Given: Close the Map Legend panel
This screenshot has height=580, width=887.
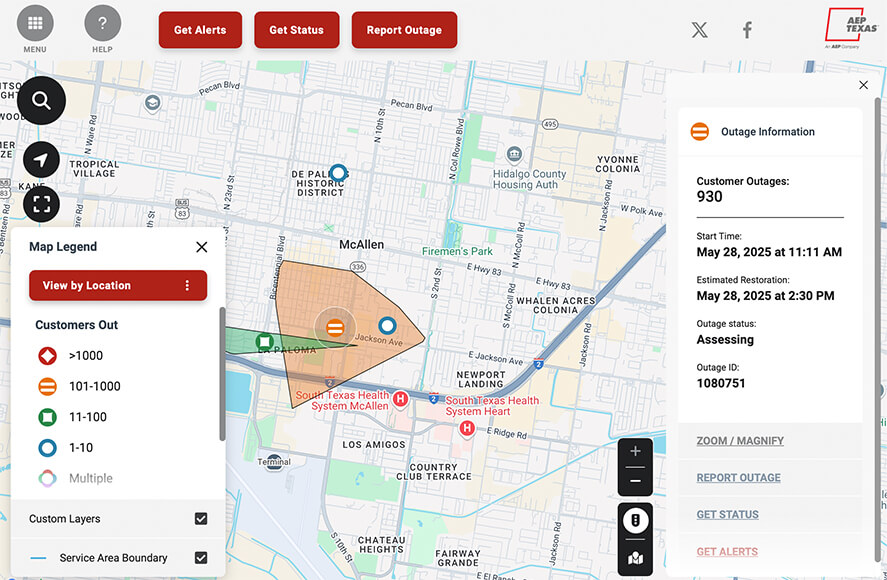Looking at the screenshot, I should [201, 247].
